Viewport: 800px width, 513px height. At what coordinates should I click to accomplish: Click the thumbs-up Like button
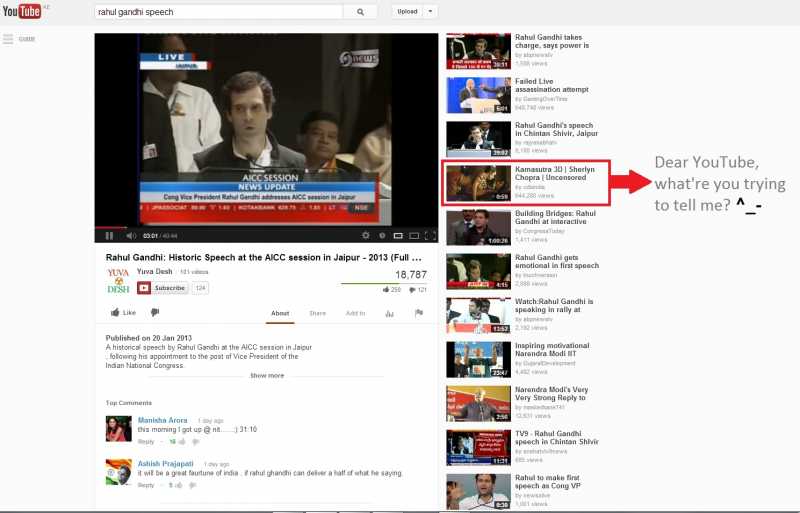[123, 312]
